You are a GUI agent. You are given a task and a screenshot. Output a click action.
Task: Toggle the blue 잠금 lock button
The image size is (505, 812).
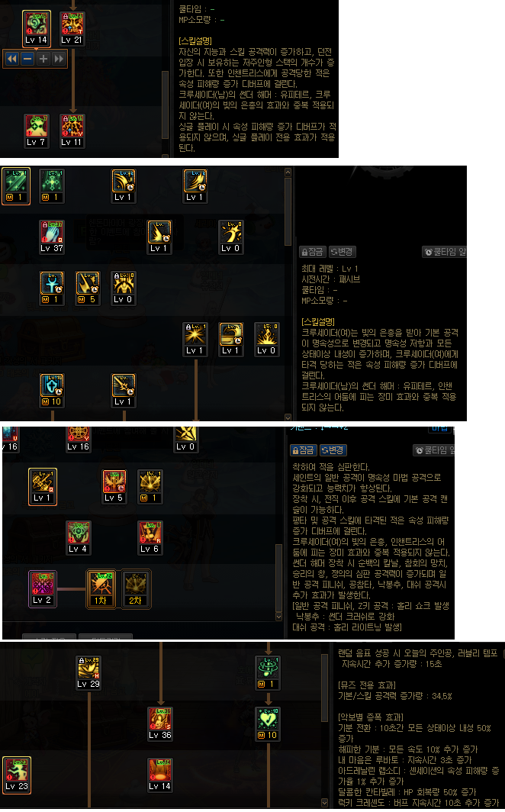click(304, 450)
